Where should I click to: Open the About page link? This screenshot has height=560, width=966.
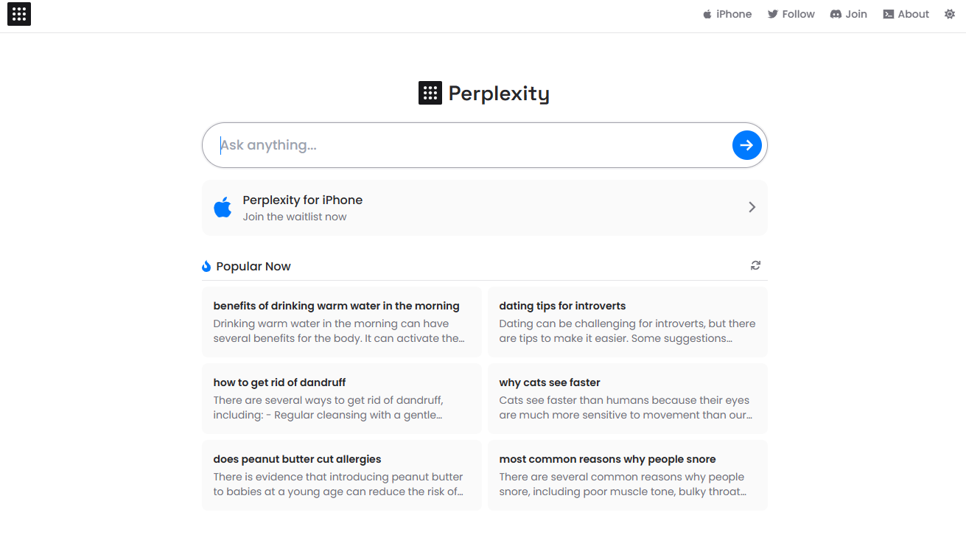906,14
